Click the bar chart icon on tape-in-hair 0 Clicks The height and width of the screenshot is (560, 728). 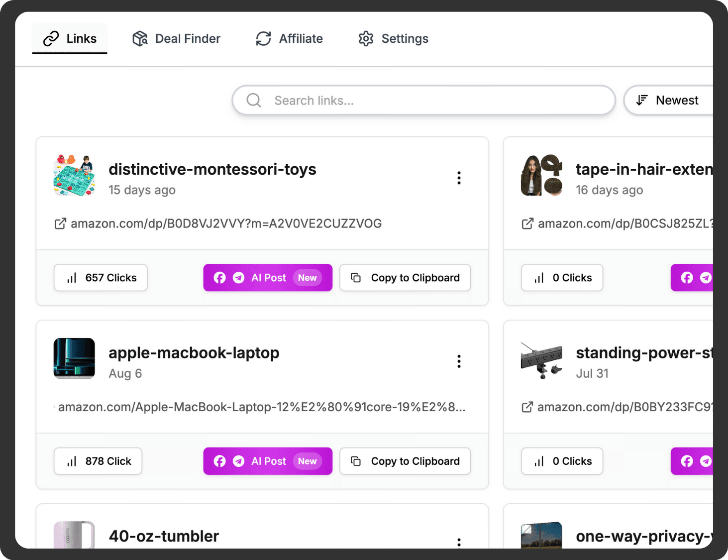(x=539, y=278)
